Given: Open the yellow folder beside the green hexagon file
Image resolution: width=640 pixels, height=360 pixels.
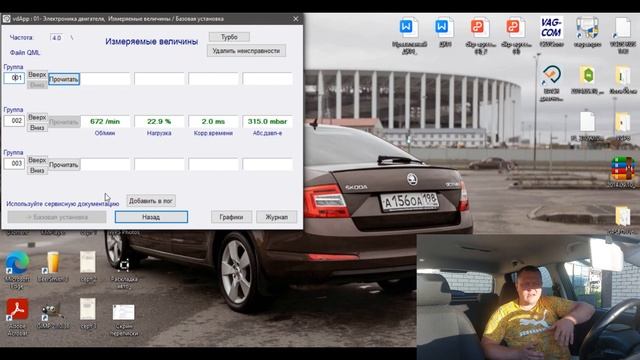Looking at the screenshot, I should (623, 80).
